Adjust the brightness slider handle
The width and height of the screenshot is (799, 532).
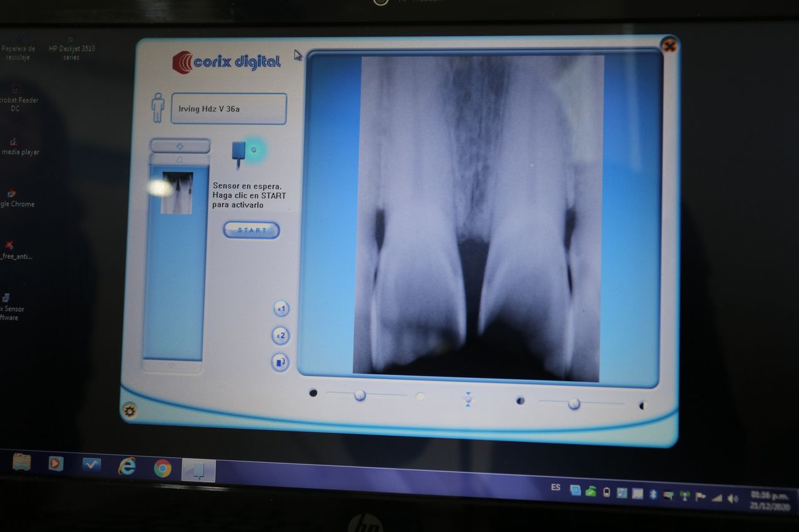tap(360, 395)
